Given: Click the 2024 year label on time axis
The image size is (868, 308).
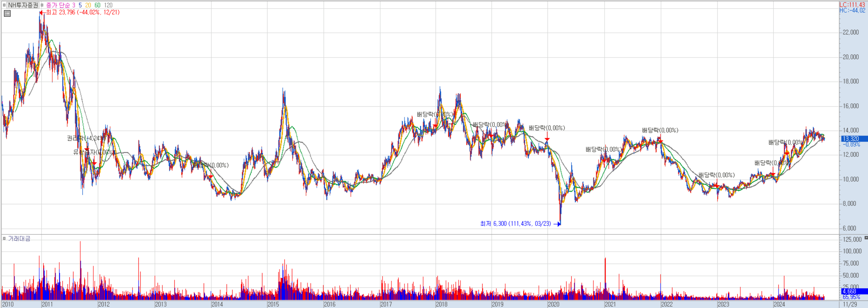Looking at the screenshot, I should (779, 304).
